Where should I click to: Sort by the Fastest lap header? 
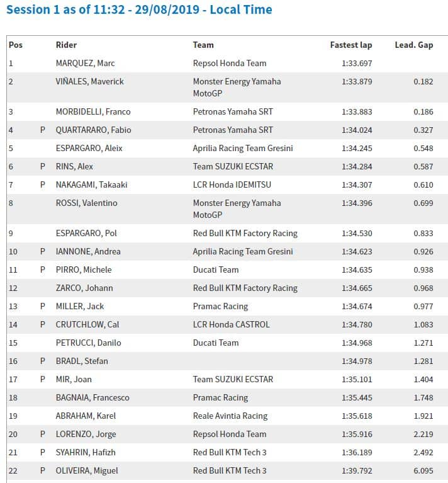[x=351, y=45]
